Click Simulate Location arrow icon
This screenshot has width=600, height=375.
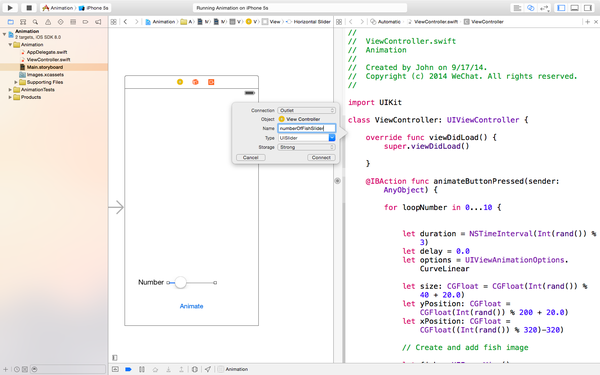point(208,369)
